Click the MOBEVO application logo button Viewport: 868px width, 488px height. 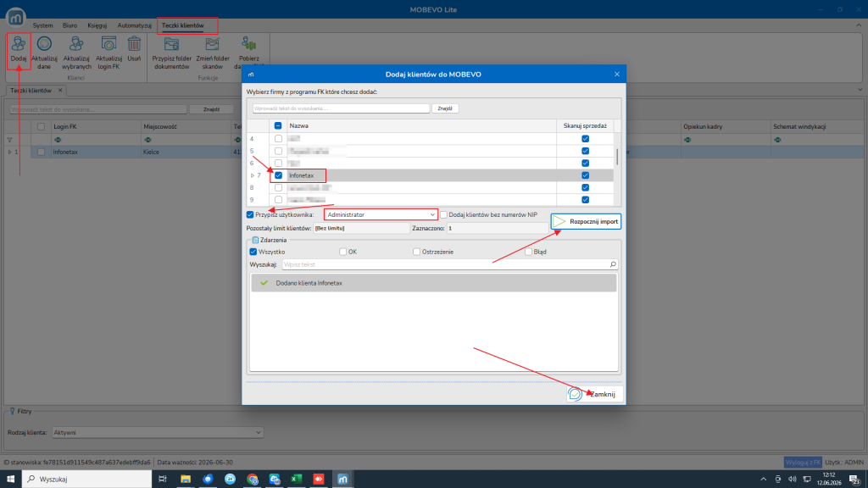15,17
